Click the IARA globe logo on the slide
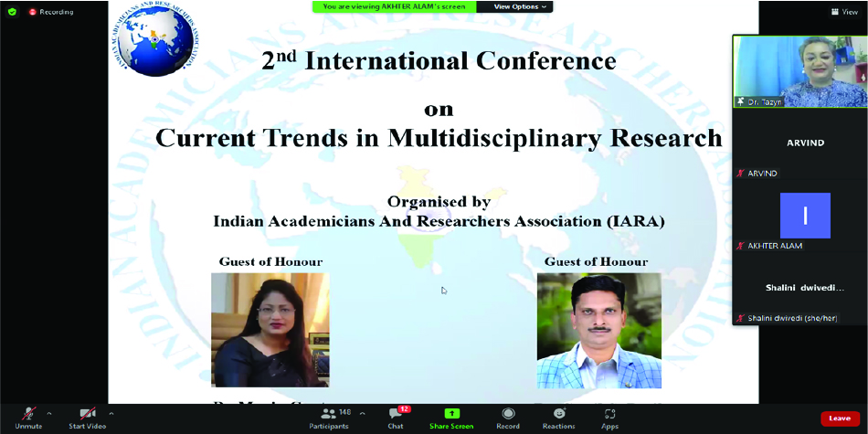This screenshot has height=434, width=868. pyautogui.click(x=156, y=37)
